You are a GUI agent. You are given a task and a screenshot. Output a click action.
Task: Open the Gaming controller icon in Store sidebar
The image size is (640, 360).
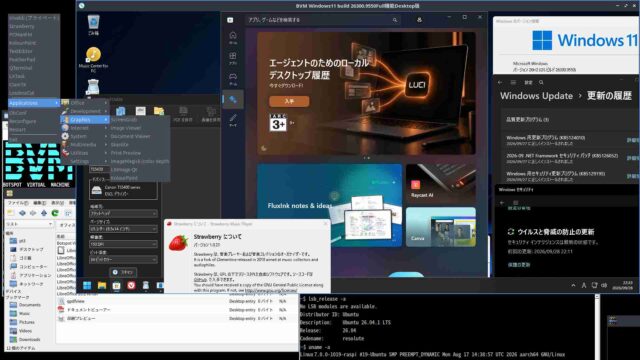coord(233,79)
